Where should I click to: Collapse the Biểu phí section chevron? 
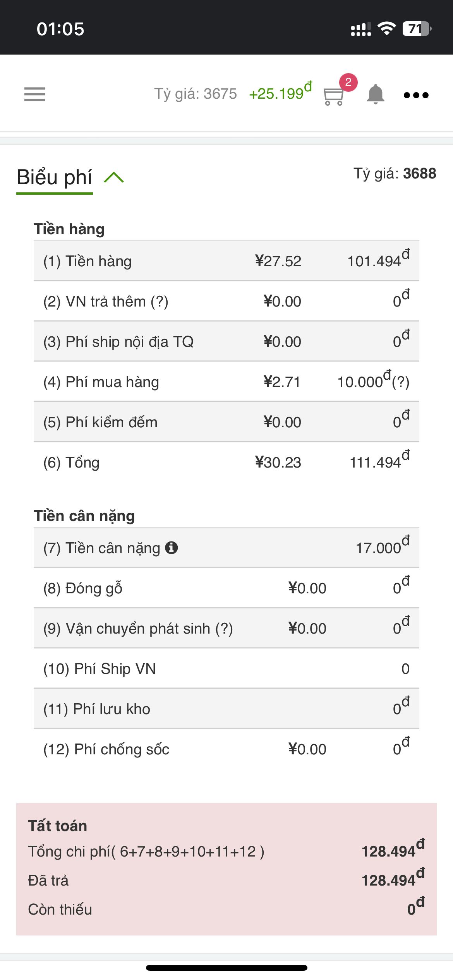pyautogui.click(x=114, y=178)
